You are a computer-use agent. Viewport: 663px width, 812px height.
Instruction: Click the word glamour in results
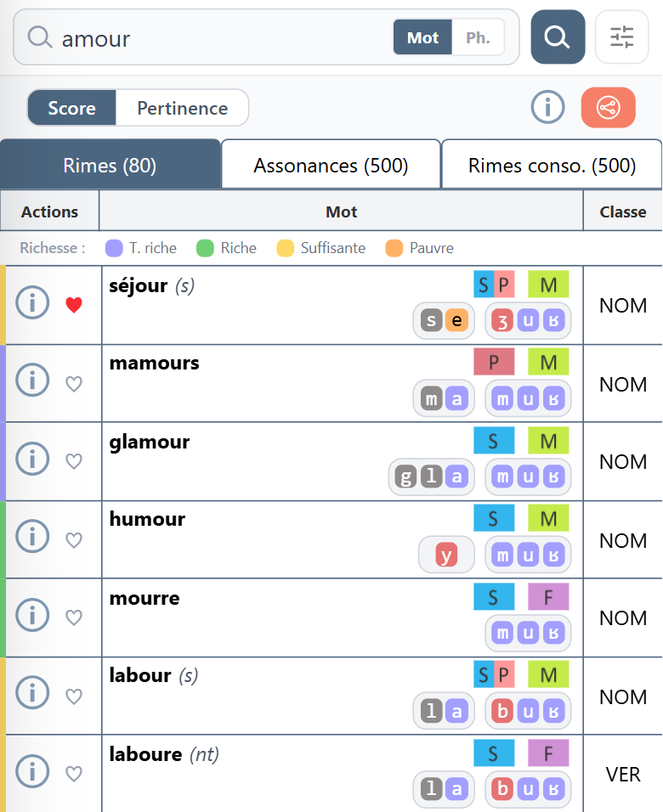click(x=150, y=442)
